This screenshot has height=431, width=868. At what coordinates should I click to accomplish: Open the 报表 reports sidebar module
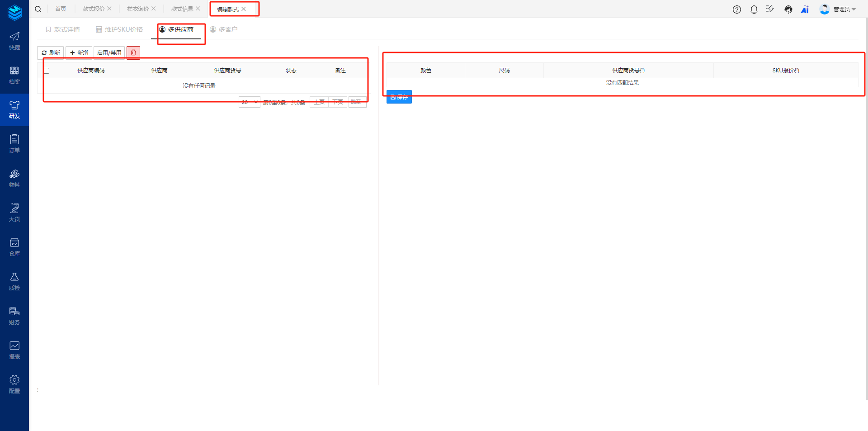[14, 350]
